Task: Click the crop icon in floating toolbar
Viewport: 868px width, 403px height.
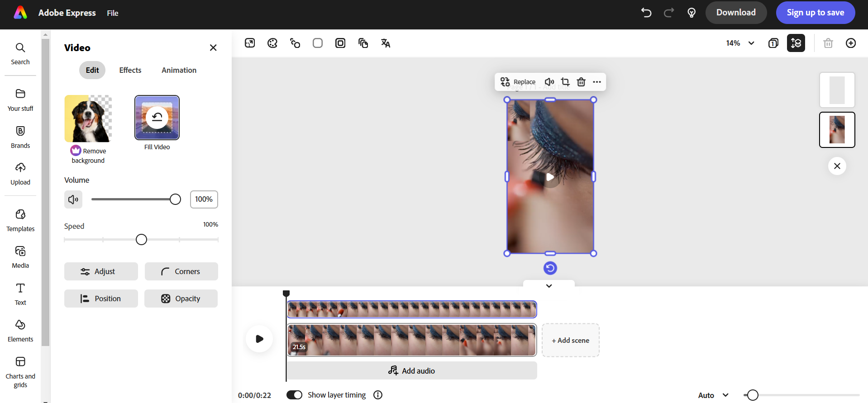Action: (565, 82)
